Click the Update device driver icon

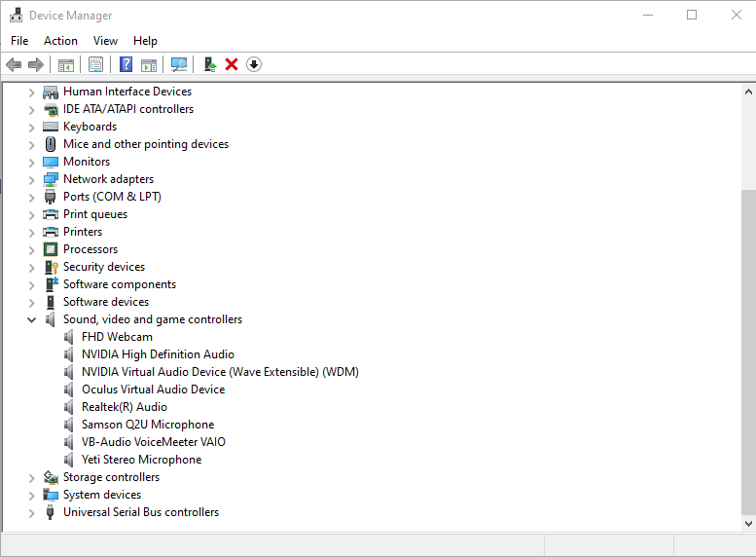click(x=210, y=64)
